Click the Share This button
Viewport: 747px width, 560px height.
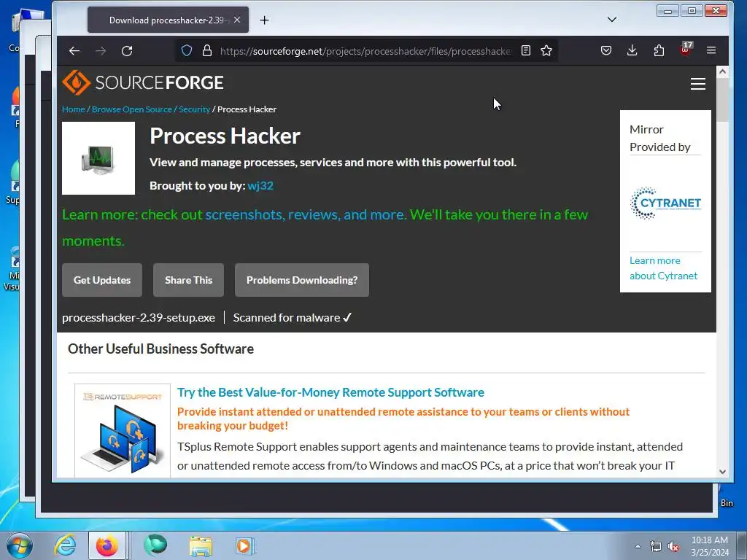pyautogui.click(x=188, y=280)
